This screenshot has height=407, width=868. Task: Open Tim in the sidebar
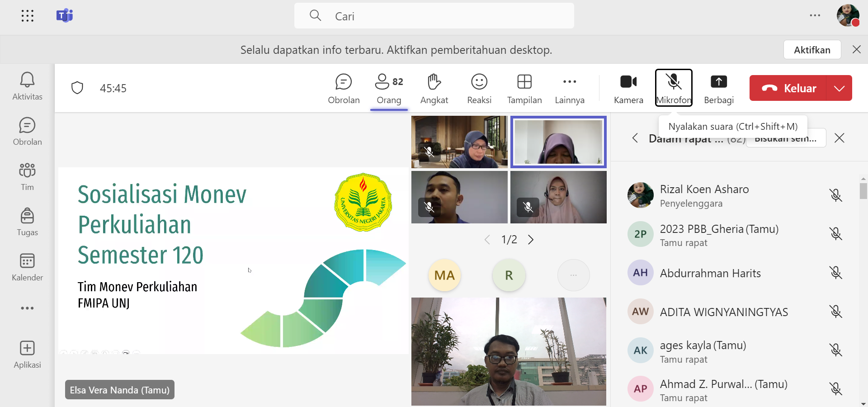click(27, 176)
